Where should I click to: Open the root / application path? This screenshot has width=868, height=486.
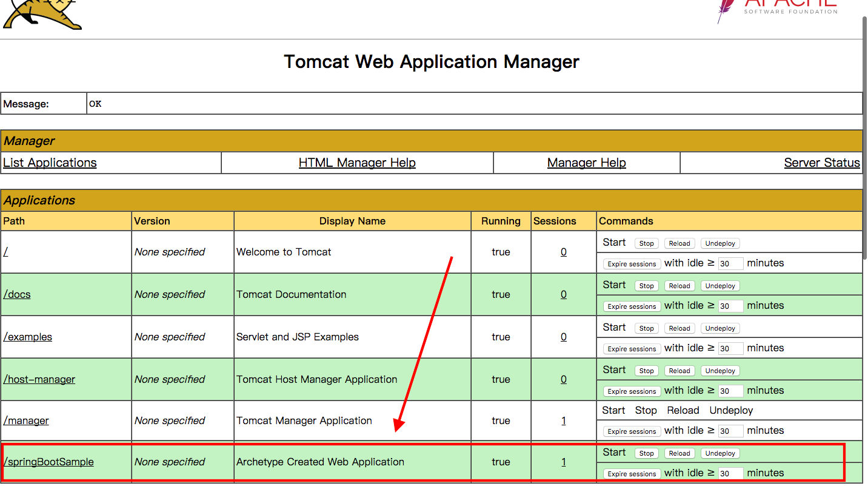pos(5,252)
